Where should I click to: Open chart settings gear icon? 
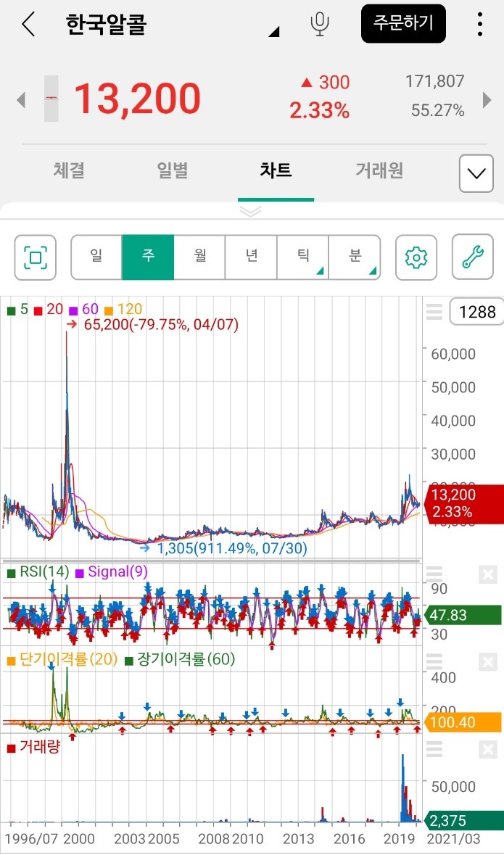tap(416, 257)
